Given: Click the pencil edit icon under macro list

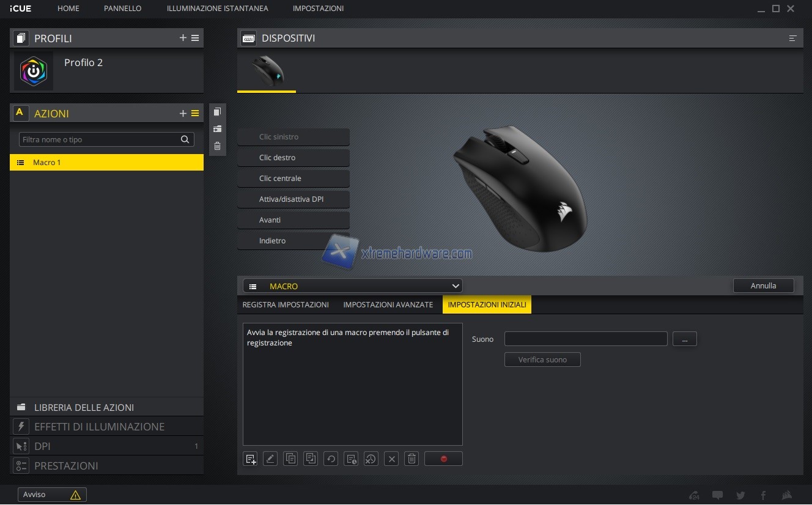Looking at the screenshot, I should click(x=270, y=459).
